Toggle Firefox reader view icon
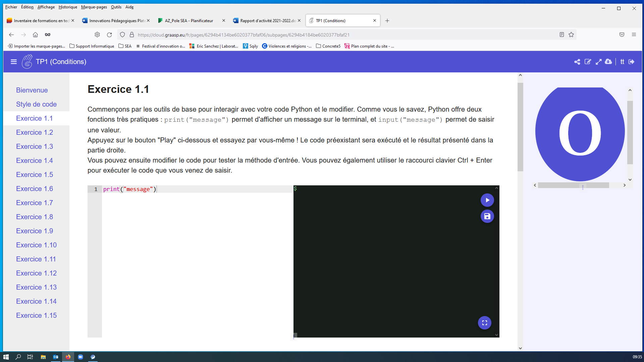The image size is (644, 362). point(562,35)
